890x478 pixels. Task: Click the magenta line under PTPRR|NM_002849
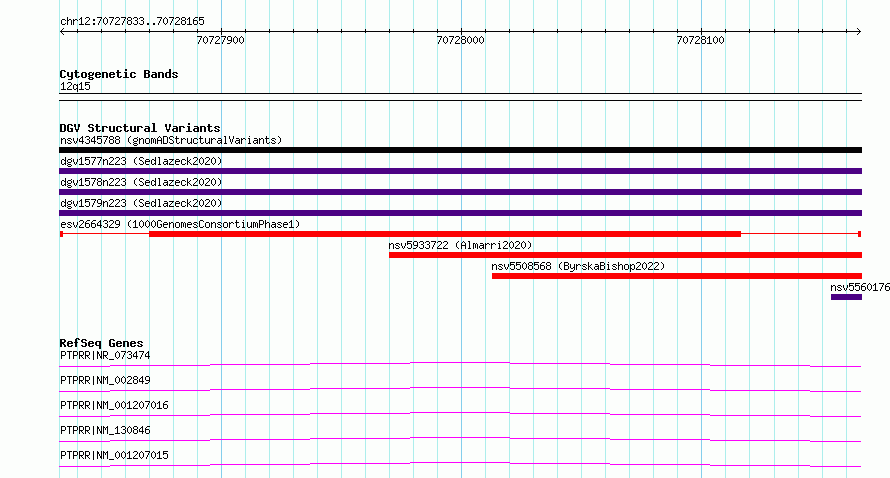coord(460,389)
